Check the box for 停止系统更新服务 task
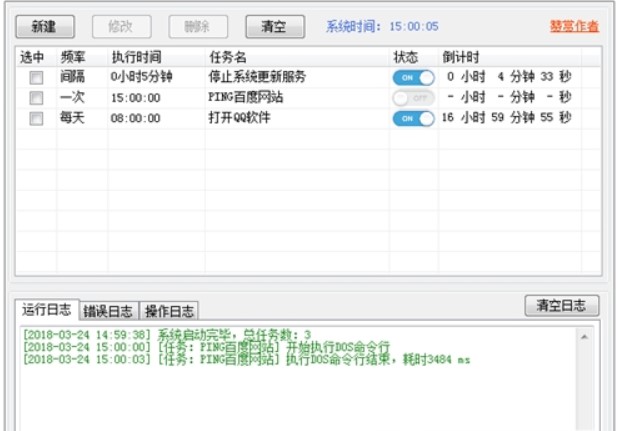618x431 pixels. [x=36, y=77]
